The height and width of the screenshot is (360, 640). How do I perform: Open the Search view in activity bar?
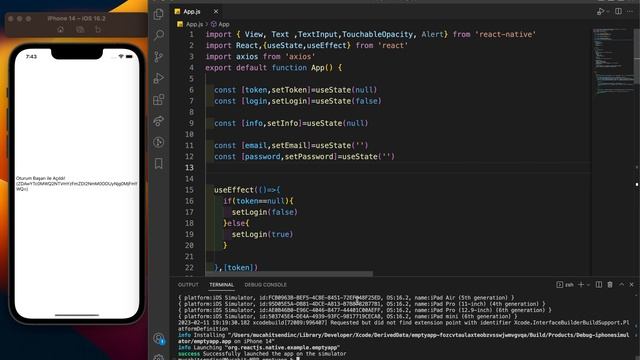159,35
